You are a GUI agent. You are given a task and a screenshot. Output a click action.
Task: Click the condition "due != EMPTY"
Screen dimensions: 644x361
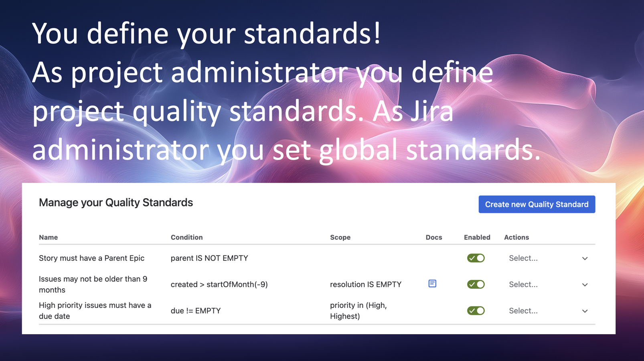[196, 310]
